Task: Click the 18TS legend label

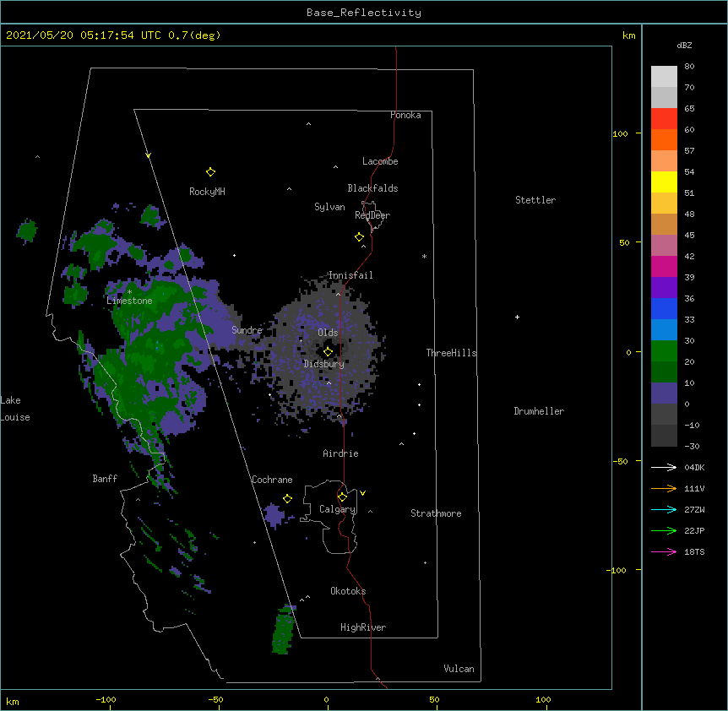Action: pyautogui.click(x=694, y=551)
